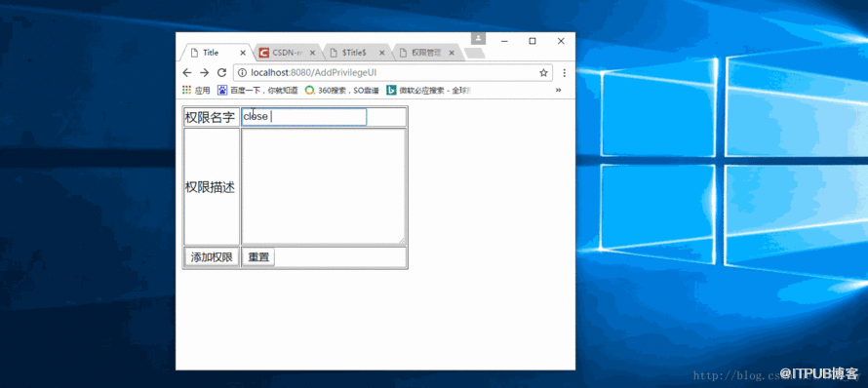Click the 添加权限 submit button

212,257
